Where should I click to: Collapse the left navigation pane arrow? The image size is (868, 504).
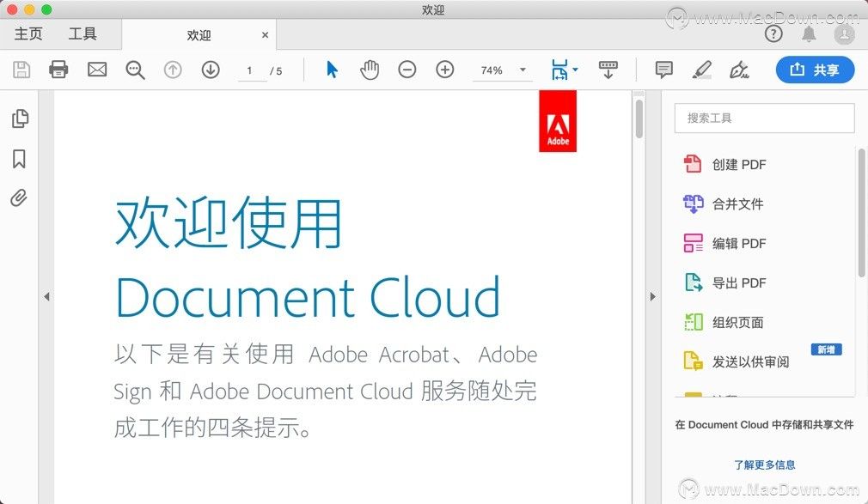[46, 296]
